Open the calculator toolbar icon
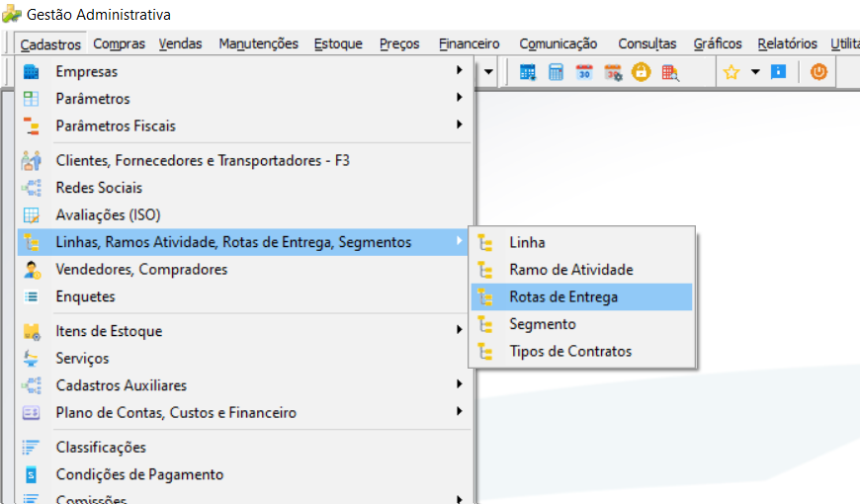Viewport: 860px width, 504px height. coord(556,72)
